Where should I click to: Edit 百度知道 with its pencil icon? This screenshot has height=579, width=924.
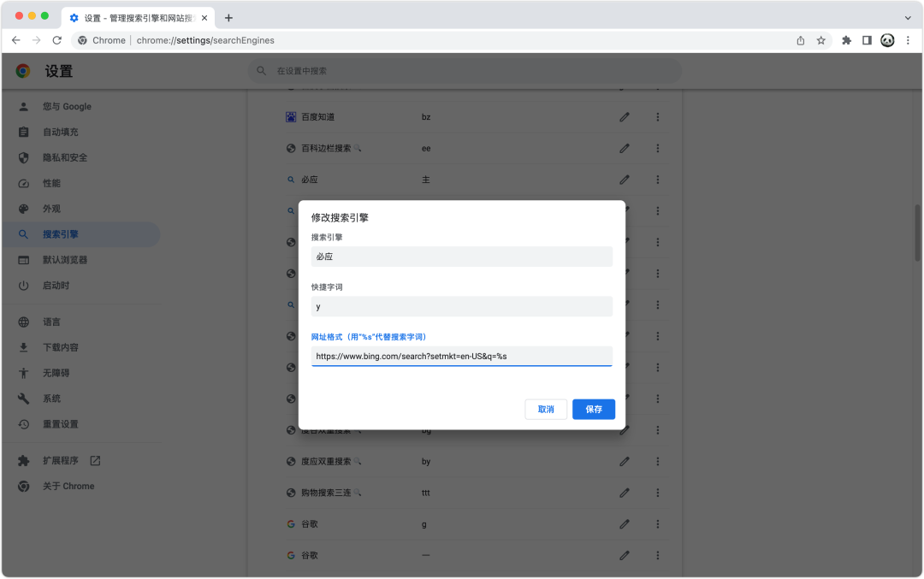(x=625, y=117)
